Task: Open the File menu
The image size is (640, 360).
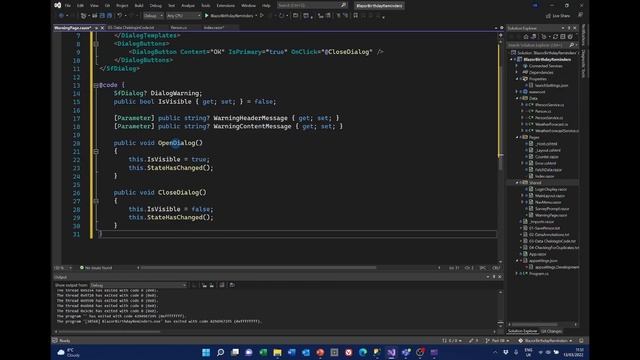Action: [x=68, y=6]
